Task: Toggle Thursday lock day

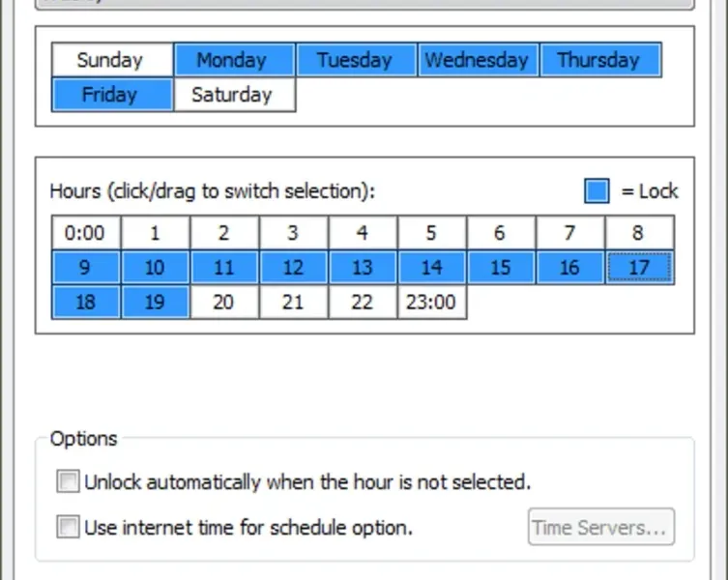Action: tap(598, 60)
